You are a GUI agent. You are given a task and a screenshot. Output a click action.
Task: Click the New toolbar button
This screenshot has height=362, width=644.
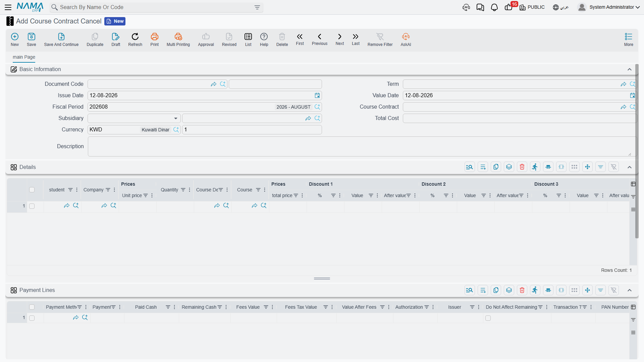coord(15,39)
